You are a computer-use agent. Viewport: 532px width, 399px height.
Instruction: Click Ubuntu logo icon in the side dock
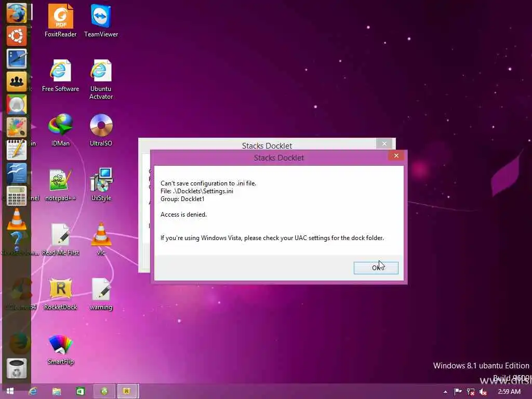pyautogui.click(x=16, y=36)
